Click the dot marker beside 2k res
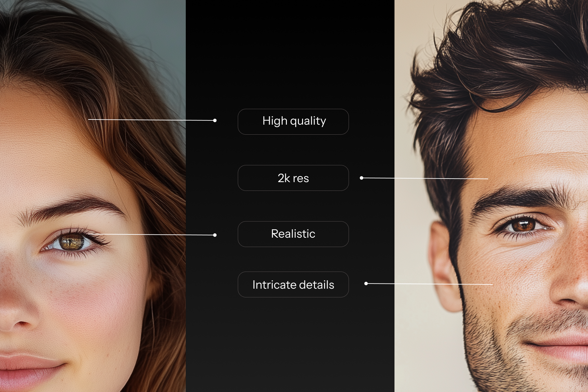The image size is (588, 392). point(362,178)
